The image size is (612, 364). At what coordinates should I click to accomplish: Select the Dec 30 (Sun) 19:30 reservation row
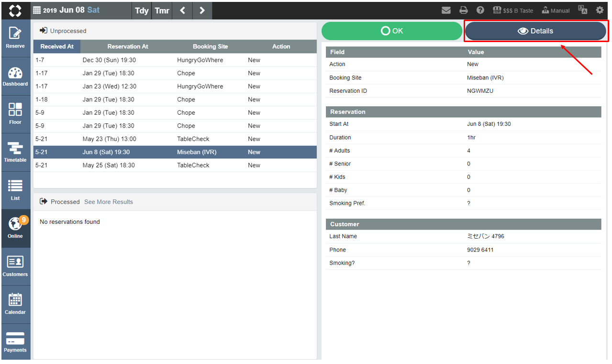[175, 60]
